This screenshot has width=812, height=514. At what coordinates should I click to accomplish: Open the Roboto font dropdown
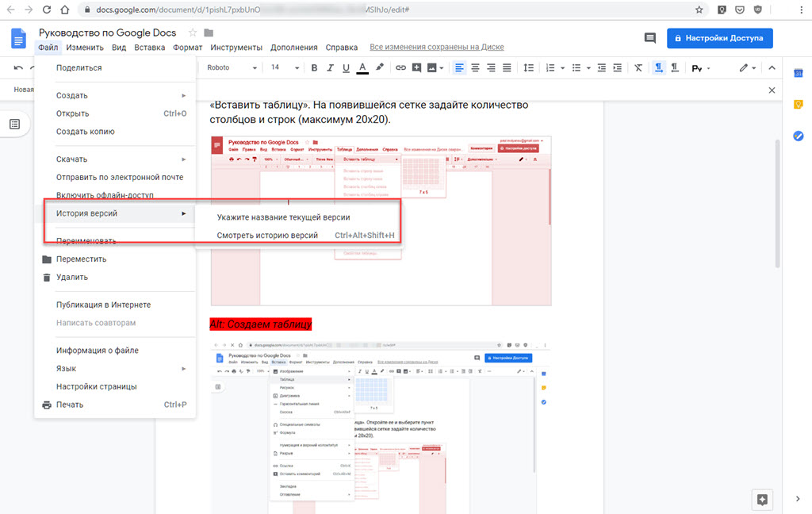230,68
